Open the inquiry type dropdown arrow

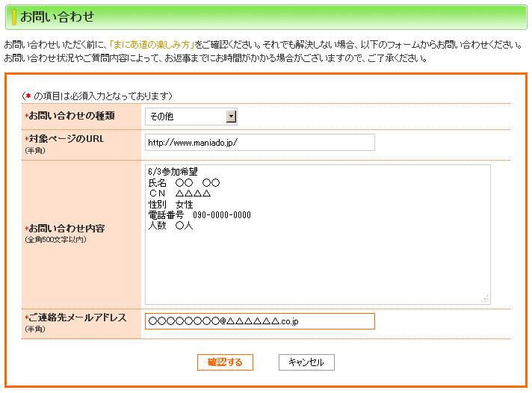231,117
